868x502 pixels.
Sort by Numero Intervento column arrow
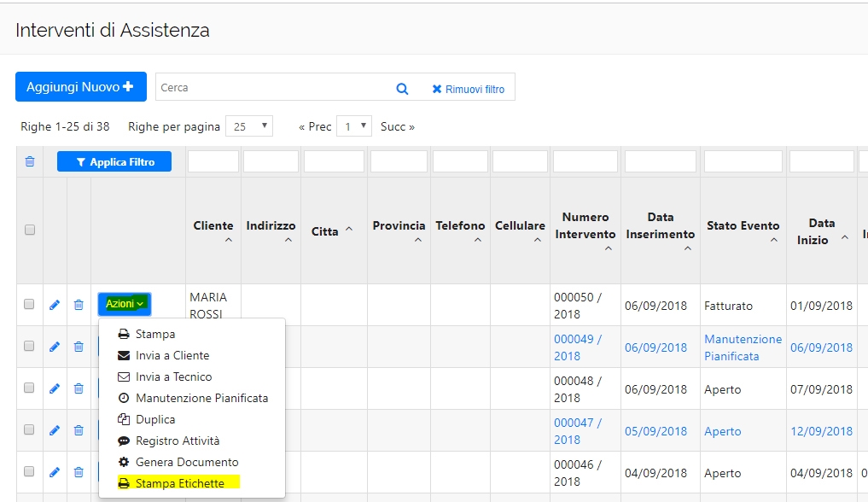[608, 248]
